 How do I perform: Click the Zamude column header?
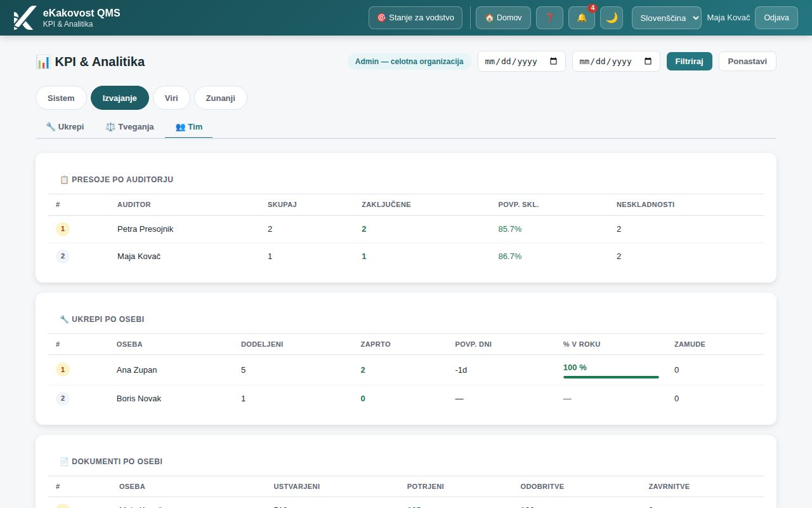click(690, 344)
